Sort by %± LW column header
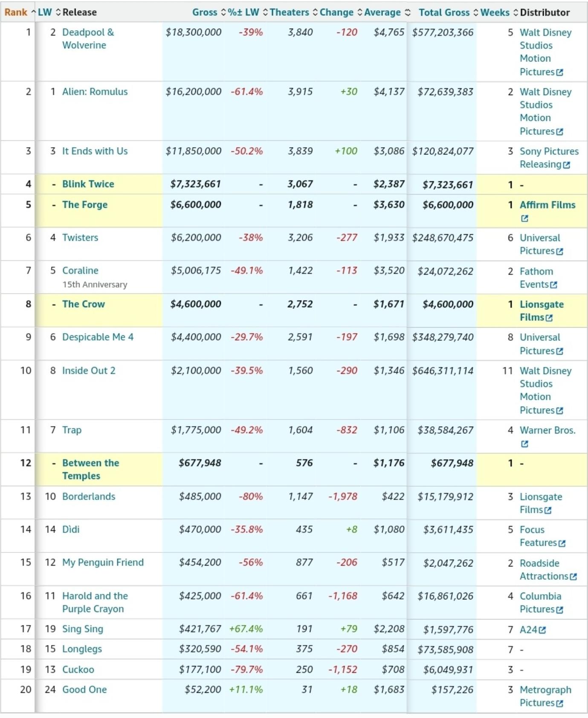The width and height of the screenshot is (588, 718). coord(247,12)
